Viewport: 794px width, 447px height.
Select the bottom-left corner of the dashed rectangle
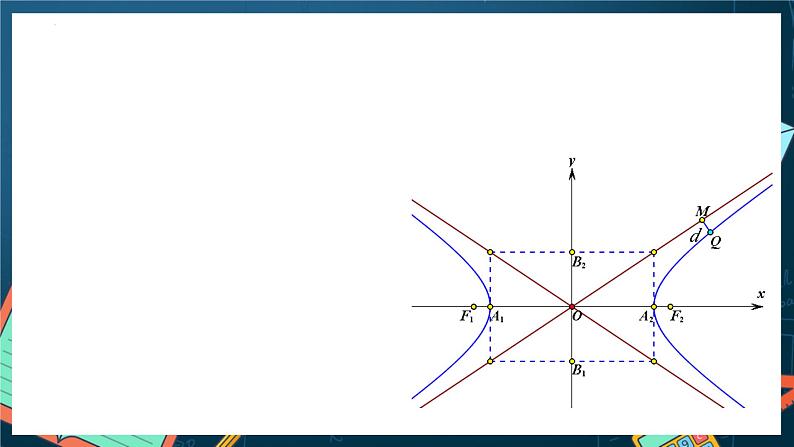click(x=489, y=361)
